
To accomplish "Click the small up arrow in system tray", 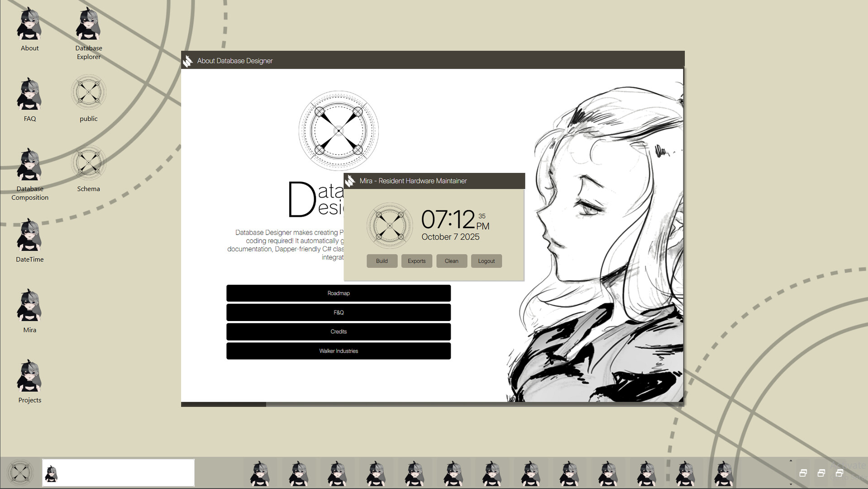I will pyautogui.click(x=791, y=461).
